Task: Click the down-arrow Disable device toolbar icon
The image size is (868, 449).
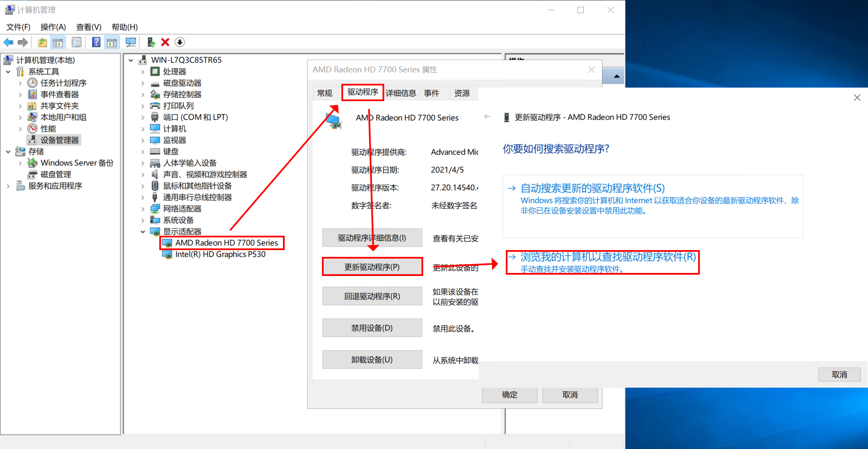Action: 180,42
